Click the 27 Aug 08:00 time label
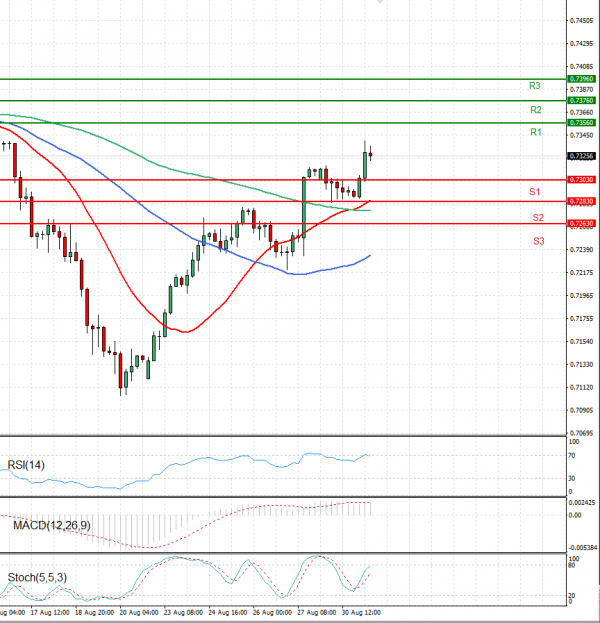The image size is (600, 623). [x=317, y=613]
